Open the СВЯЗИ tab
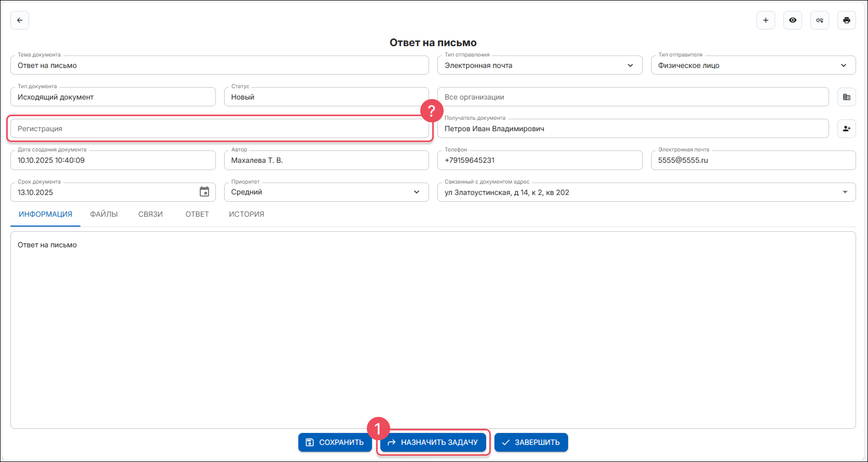 pos(150,214)
